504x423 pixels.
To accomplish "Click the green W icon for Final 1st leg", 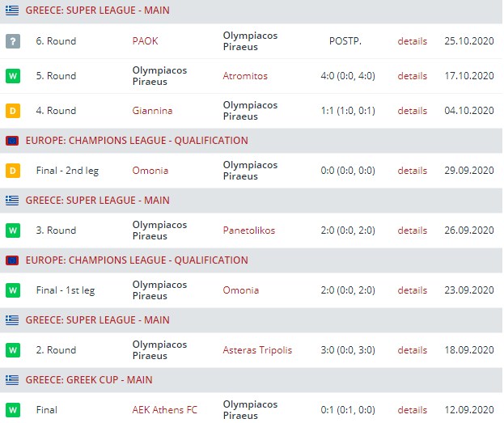I will tap(12, 290).
